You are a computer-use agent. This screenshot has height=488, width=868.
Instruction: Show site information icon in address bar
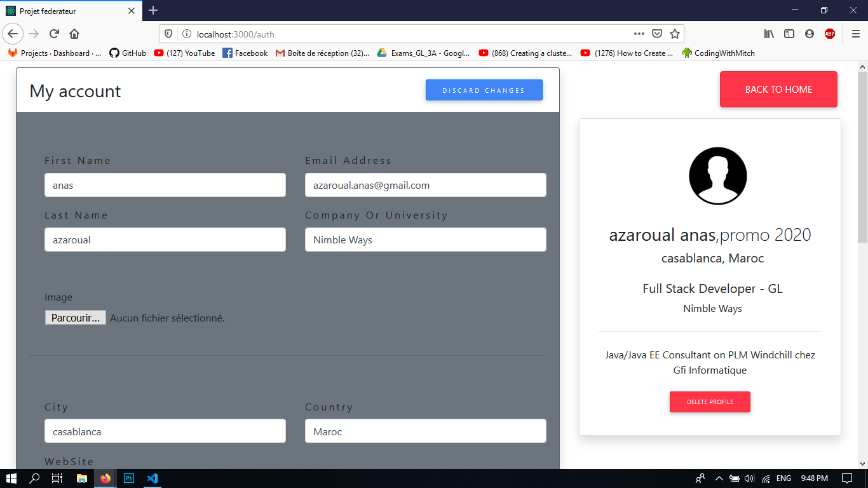click(186, 34)
